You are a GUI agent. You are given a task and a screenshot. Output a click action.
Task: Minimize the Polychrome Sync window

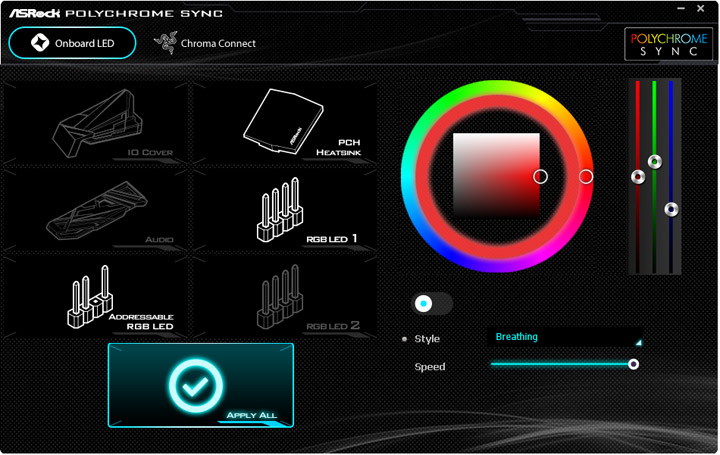(681, 8)
